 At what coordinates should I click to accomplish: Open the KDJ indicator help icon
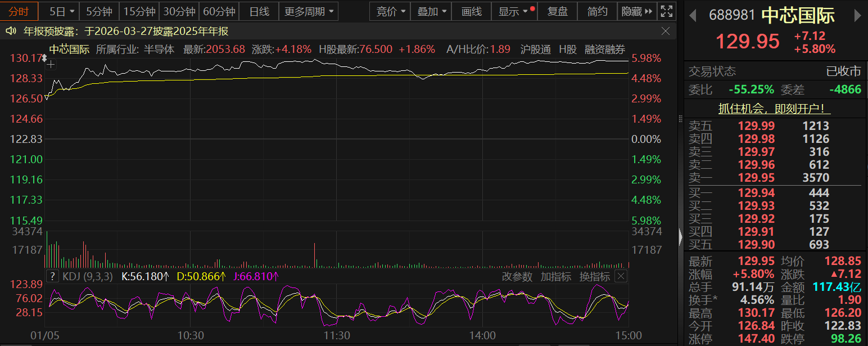click(x=53, y=276)
